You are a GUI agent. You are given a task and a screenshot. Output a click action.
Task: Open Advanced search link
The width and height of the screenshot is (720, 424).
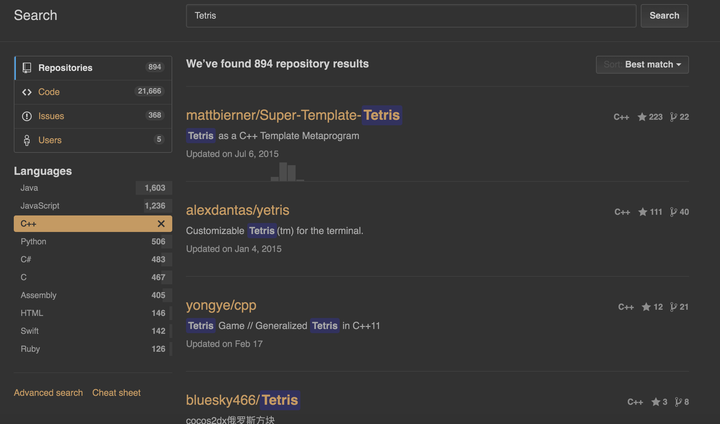48,393
